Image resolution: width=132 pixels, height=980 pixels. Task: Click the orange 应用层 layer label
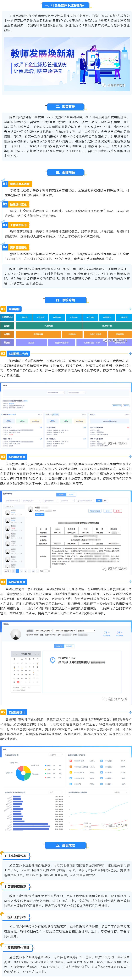click(7, 334)
